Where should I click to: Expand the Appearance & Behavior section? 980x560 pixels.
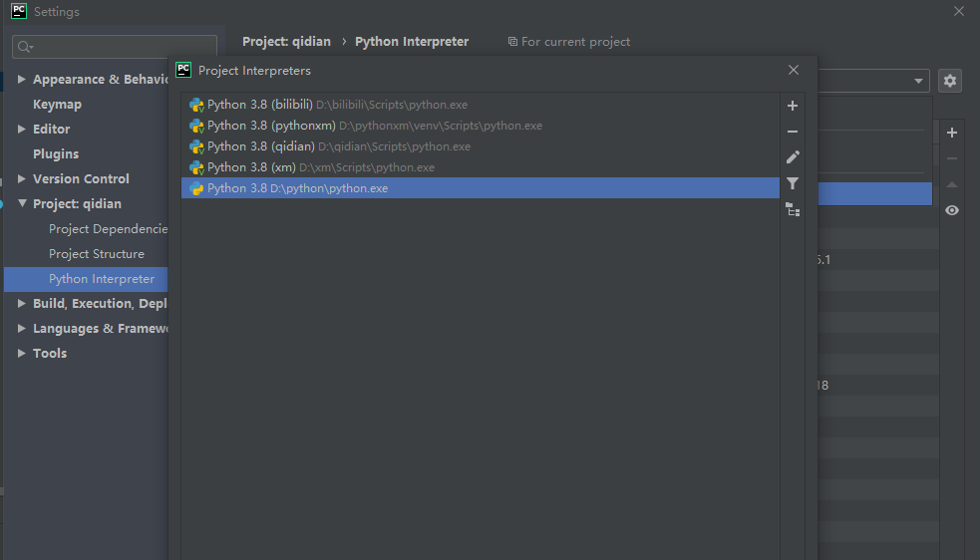[x=21, y=79]
